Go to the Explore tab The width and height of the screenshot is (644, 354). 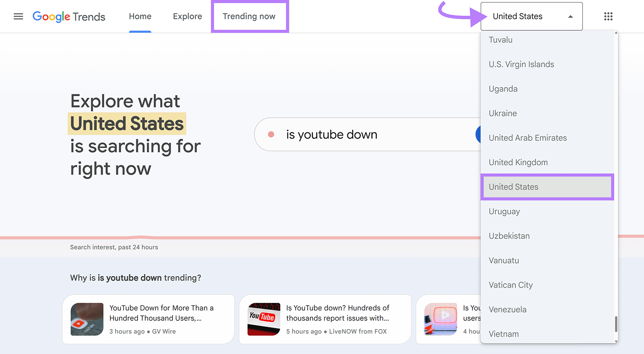pos(187,16)
